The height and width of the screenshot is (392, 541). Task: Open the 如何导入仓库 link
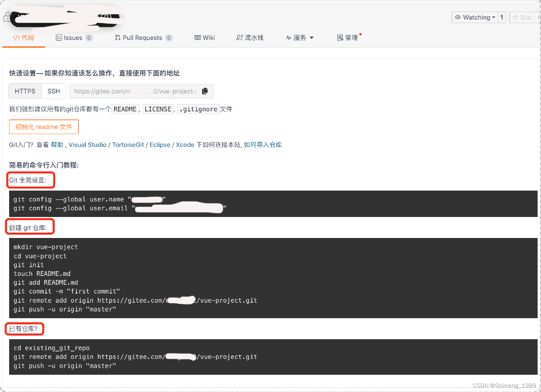click(x=263, y=145)
